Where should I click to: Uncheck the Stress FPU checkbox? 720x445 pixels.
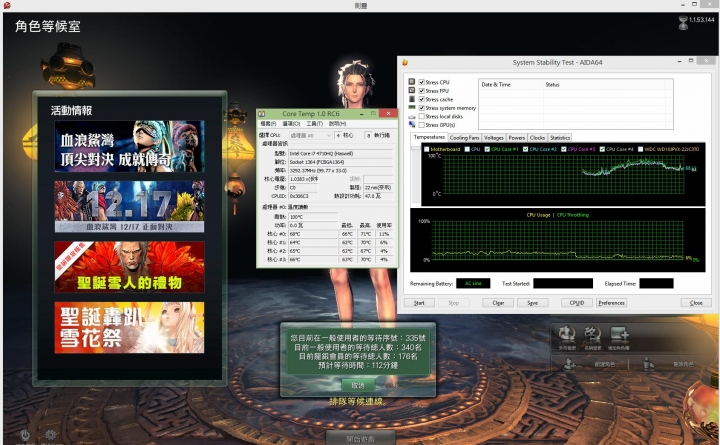coord(422,90)
